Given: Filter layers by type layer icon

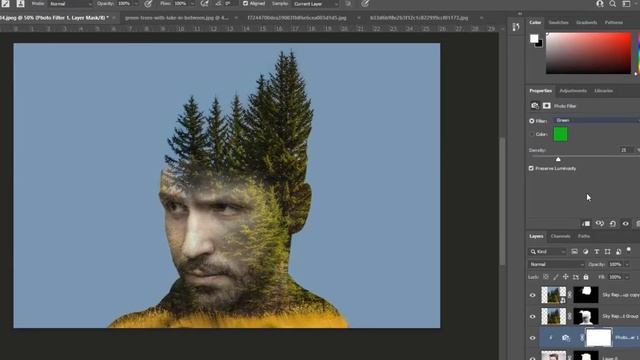Looking at the screenshot, I should tap(597, 252).
